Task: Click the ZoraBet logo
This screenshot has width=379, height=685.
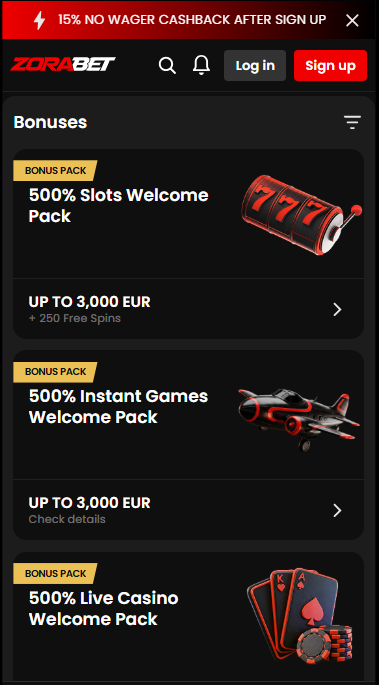Action: pos(63,65)
